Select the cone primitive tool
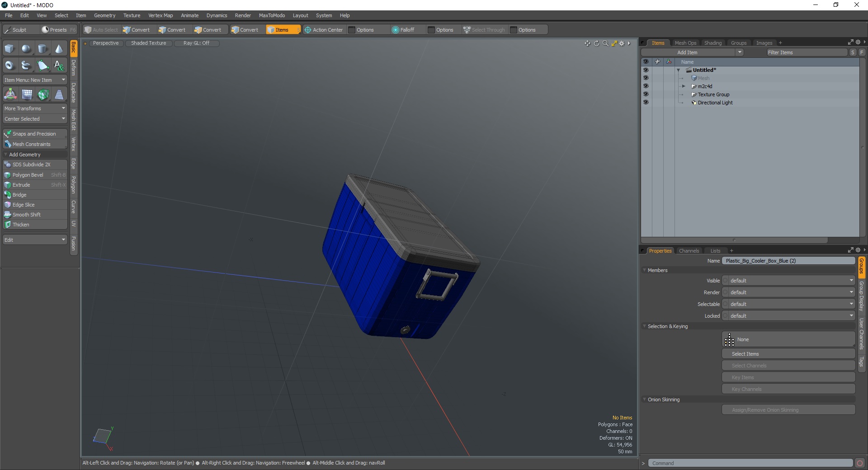 click(x=59, y=49)
